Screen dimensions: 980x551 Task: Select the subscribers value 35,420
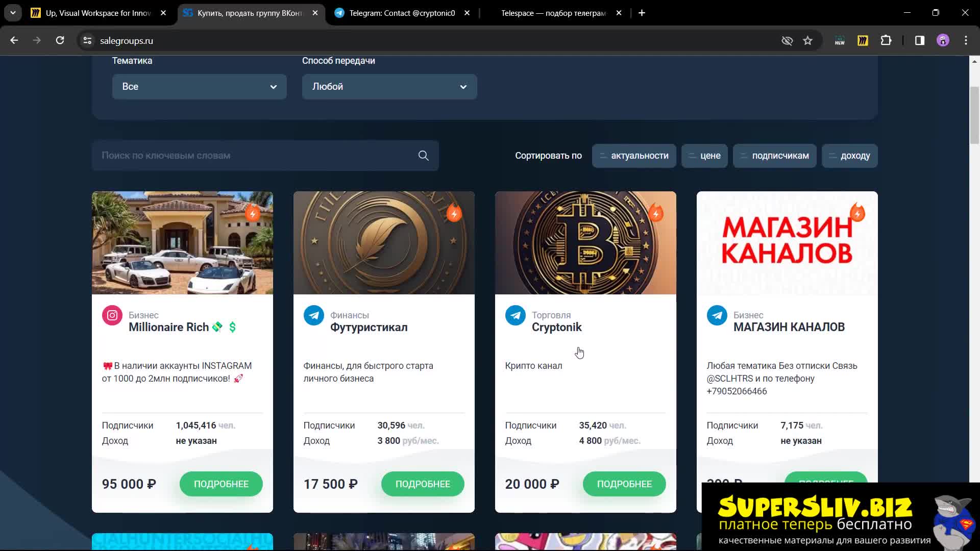[593, 425]
